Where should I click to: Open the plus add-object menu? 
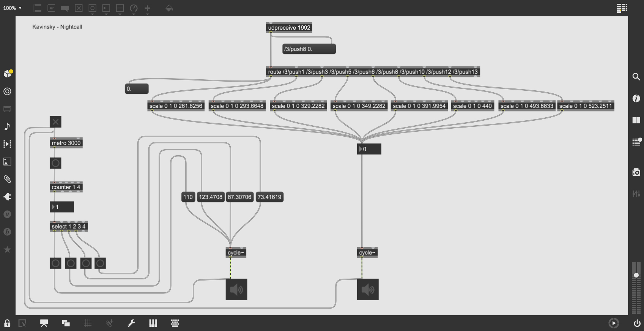(x=147, y=8)
